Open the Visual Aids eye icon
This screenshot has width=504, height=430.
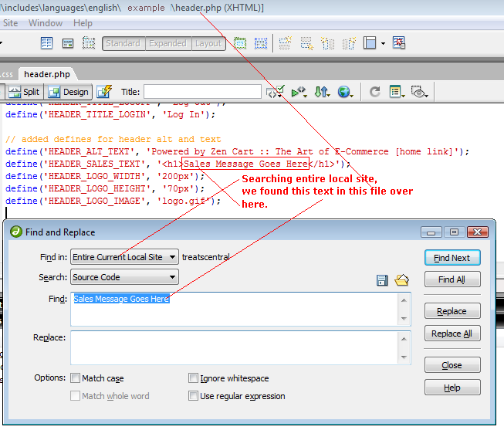(419, 92)
